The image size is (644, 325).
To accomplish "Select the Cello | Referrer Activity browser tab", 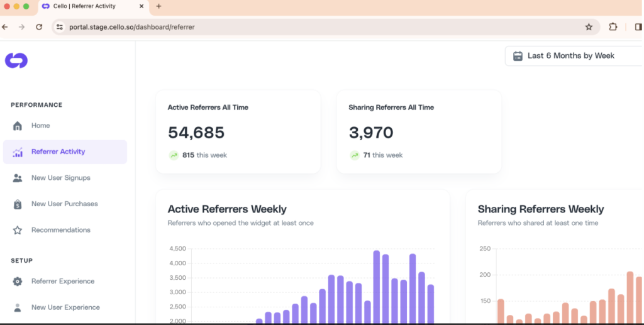I will point(93,6).
